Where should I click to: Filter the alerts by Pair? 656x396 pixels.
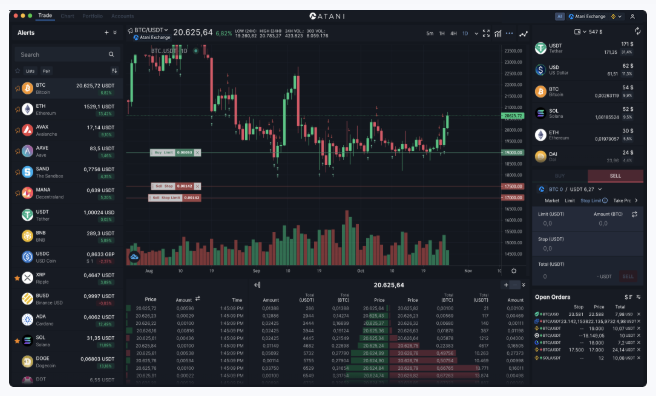click(x=46, y=71)
